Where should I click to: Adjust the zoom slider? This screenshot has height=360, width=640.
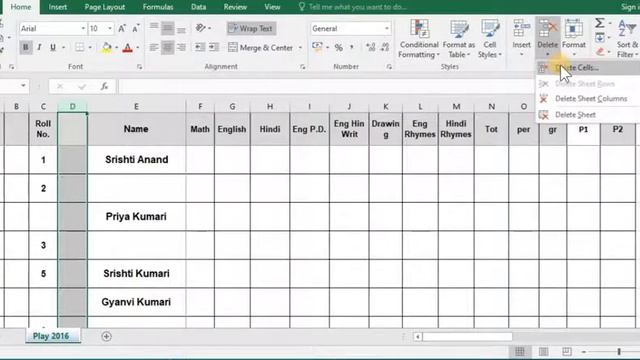click(619, 351)
